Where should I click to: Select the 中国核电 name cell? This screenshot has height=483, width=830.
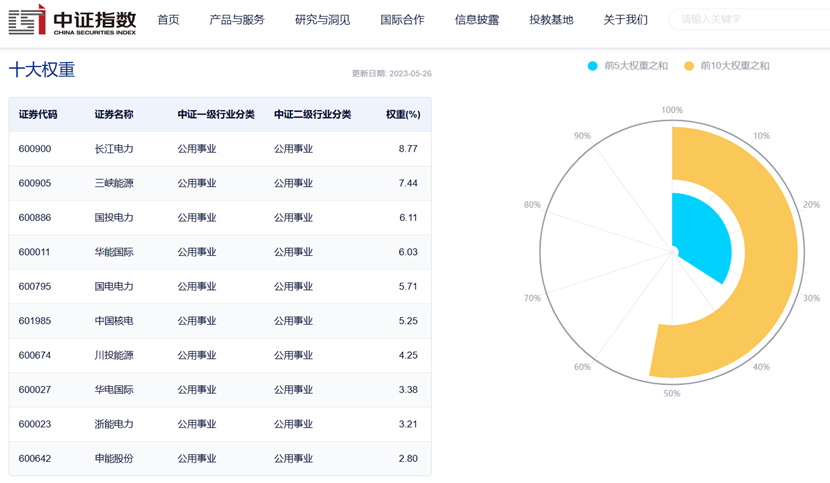(x=114, y=321)
